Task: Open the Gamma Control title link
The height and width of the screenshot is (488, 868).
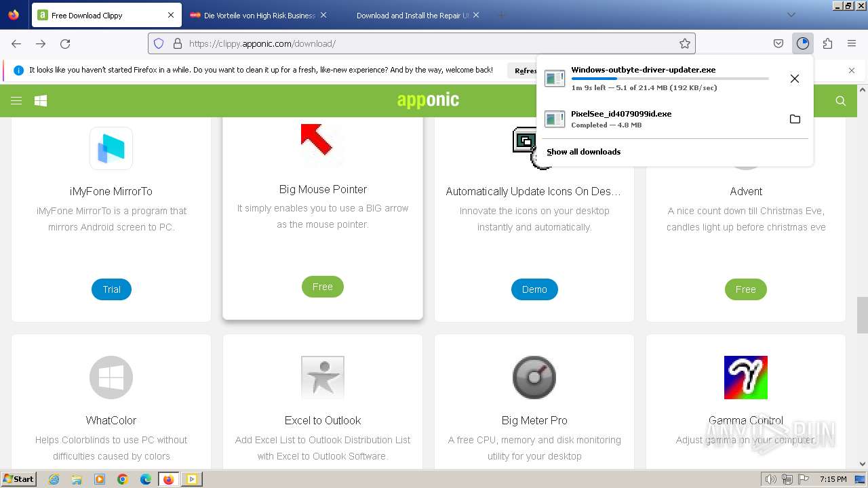Action: pyautogui.click(x=746, y=421)
